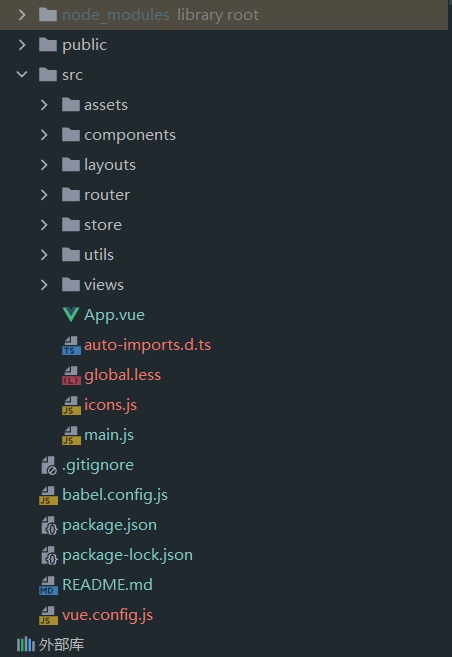This screenshot has height=657, width=452.
Task: Click the TS file icon of auto-imports.d.ts
Action: (71, 345)
